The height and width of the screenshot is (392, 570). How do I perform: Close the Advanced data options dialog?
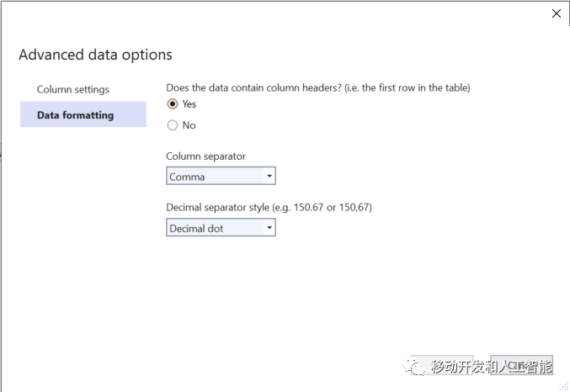click(556, 13)
